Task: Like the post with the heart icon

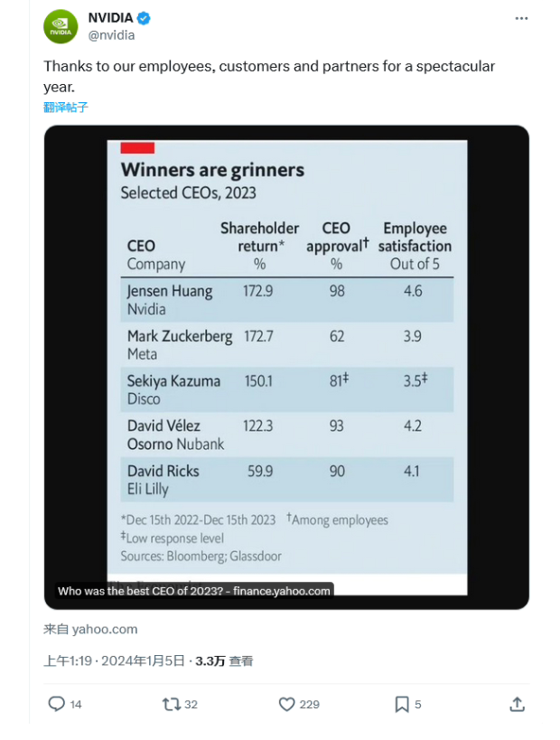Action: click(x=286, y=704)
